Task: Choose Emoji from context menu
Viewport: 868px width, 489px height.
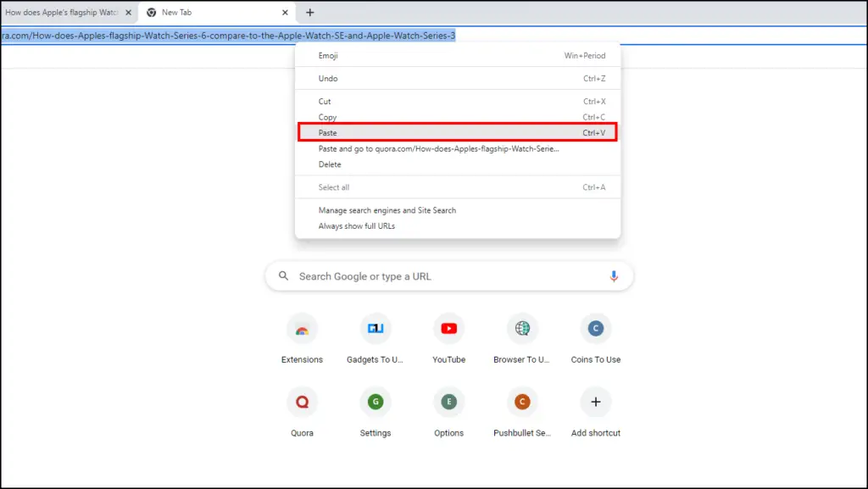Action: 458,55
